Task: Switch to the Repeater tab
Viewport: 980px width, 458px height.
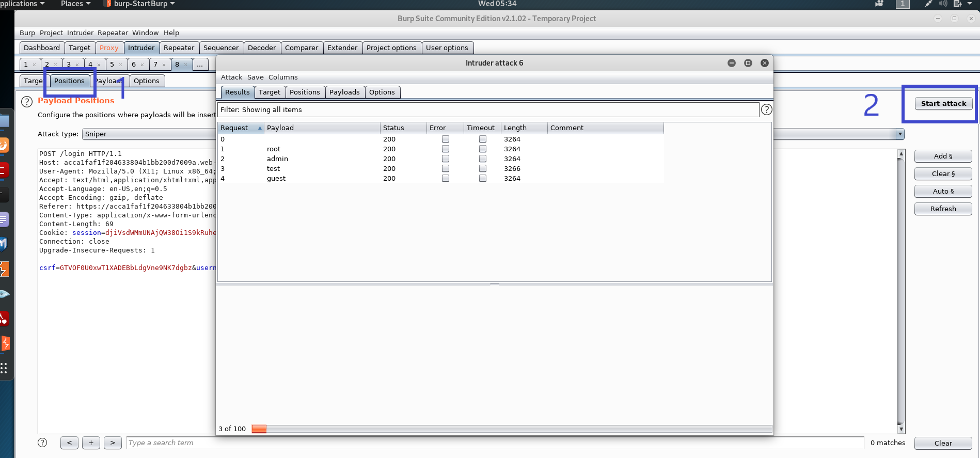Action: tap(179, 48)
